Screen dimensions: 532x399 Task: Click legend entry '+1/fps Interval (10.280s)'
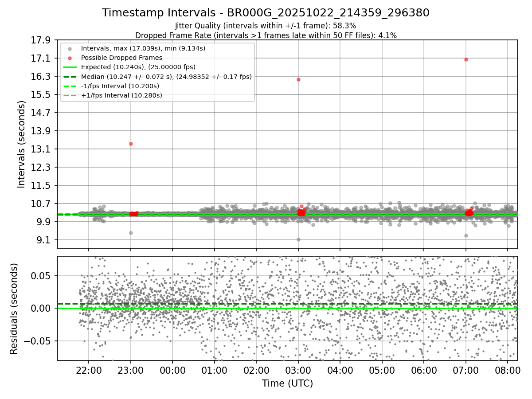click(x=121, y=95)
